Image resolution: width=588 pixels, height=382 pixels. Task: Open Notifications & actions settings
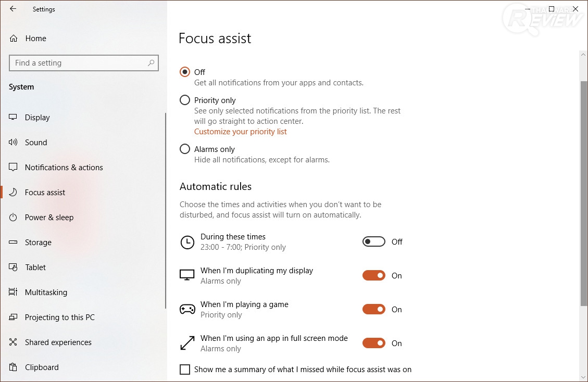[64, 168]
